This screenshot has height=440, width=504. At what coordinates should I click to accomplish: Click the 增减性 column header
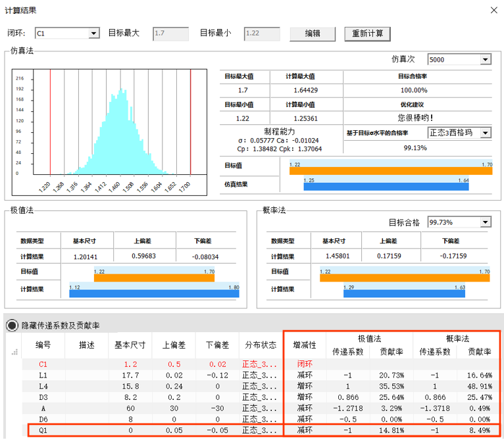(x=305, y=345)
